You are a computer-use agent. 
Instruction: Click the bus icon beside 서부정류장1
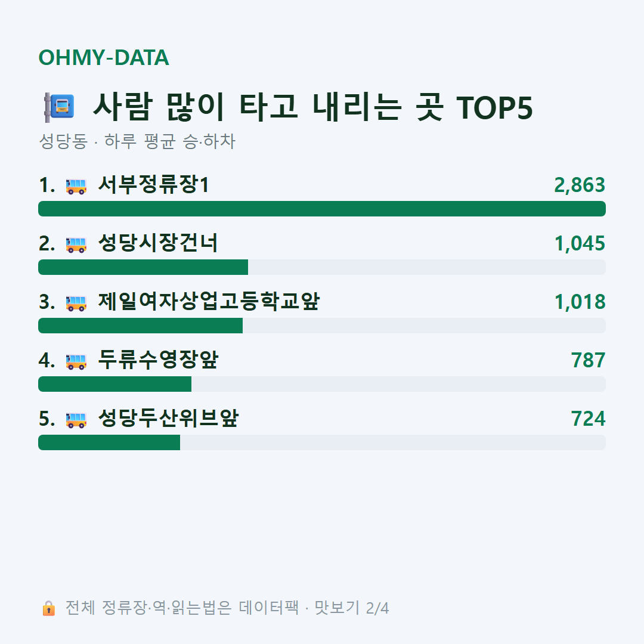pyautogui.click(x=76, y=186)
